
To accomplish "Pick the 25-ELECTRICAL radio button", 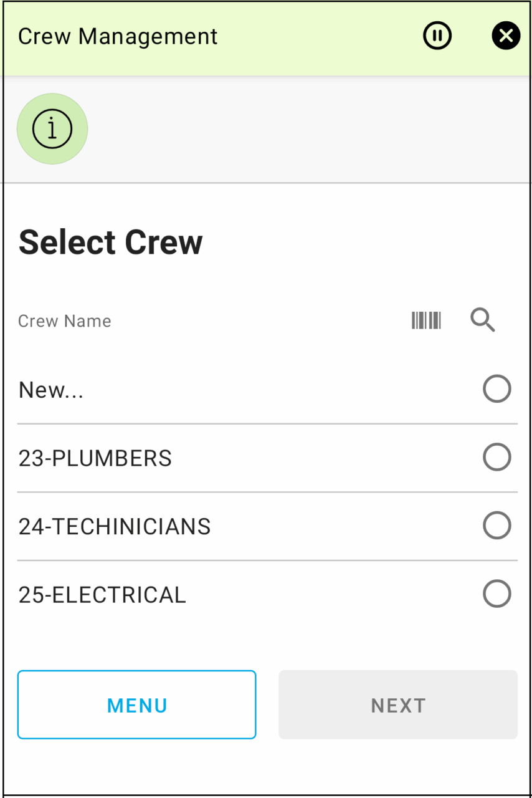I will (x=496, y=594).
